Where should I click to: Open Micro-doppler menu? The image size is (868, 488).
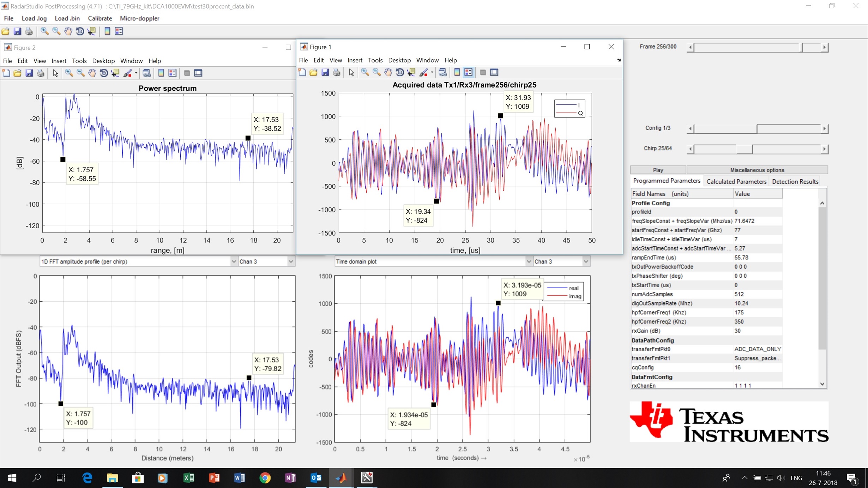[139, 18]
